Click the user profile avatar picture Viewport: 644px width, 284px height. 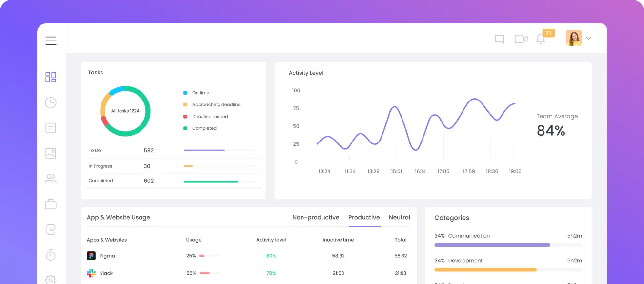[573, 38]
